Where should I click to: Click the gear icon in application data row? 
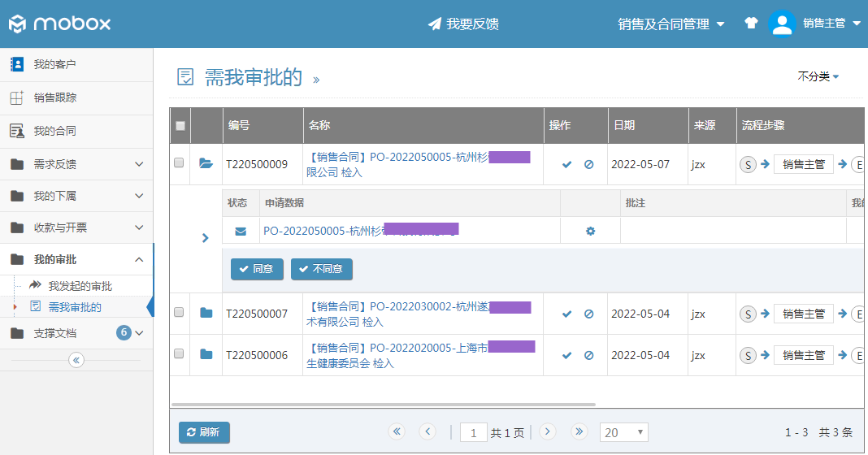click(590, 231)
